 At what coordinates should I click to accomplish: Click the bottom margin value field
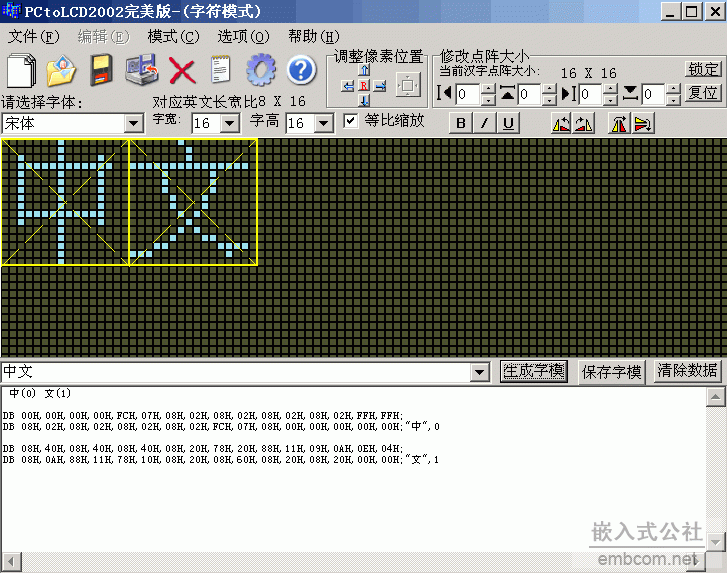pyautogui.click(x=654, y=94)
